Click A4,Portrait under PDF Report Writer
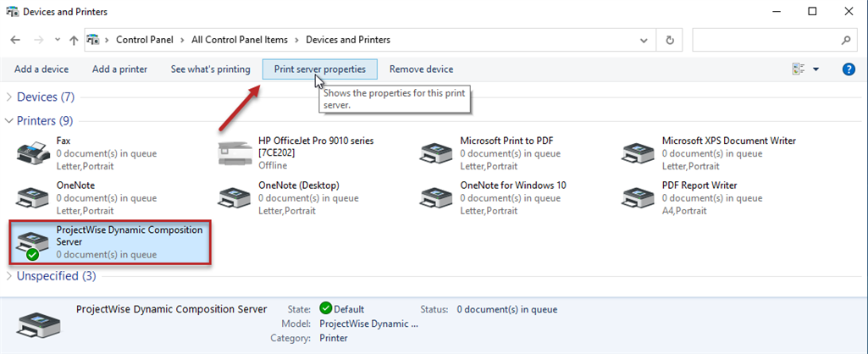The image size is (868, 354). [x=684, y=211]
